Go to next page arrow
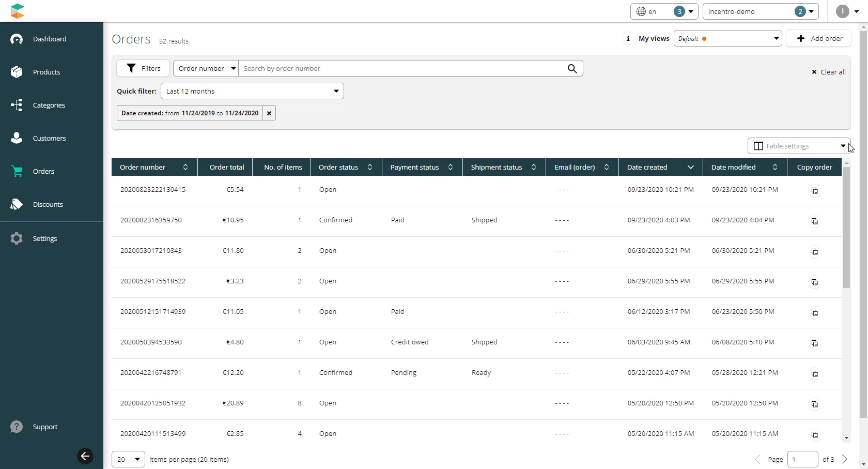This screenshot has width=868, height=469. pos(845,459)
